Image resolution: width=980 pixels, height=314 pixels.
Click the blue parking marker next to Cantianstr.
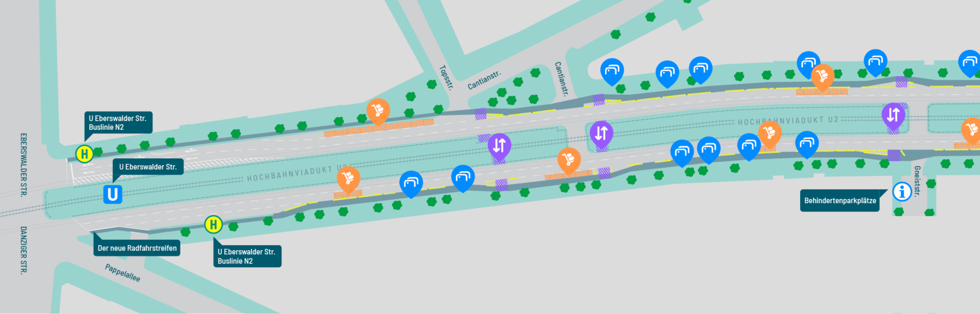[612, 72]
